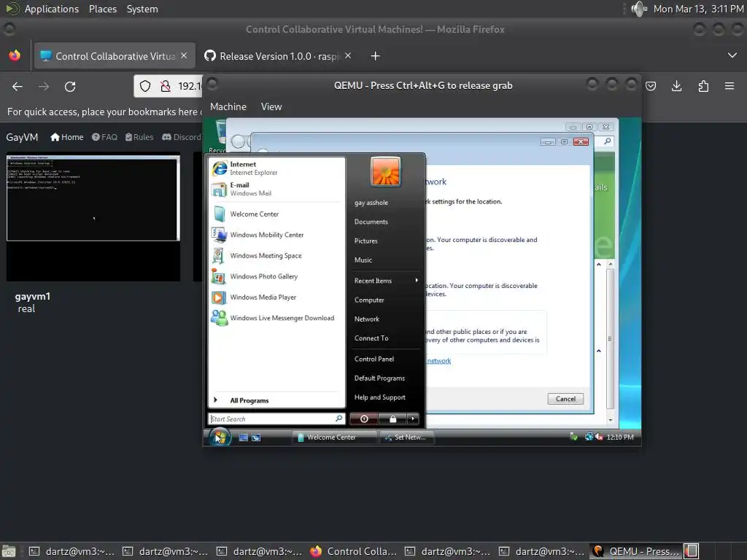Open the gayvm1 VM thumbnail
Image resolution: width=747 pixels, height=560 pixels.
tap(93, 217)
